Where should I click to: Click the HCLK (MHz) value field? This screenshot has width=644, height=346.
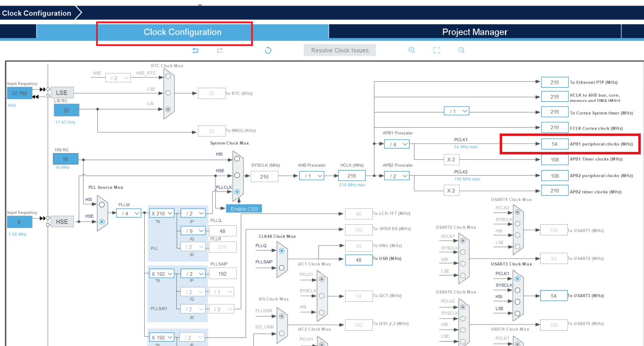pos(352,176)
